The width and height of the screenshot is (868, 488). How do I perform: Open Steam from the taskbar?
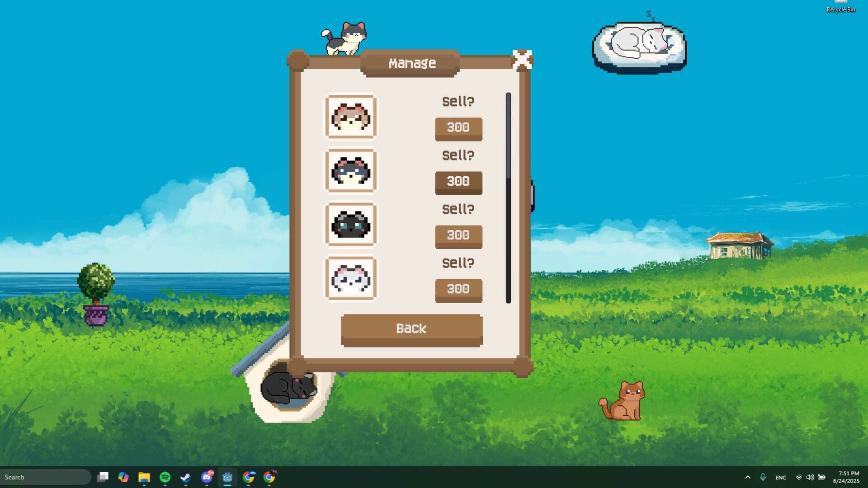click(x=185, y=477)
